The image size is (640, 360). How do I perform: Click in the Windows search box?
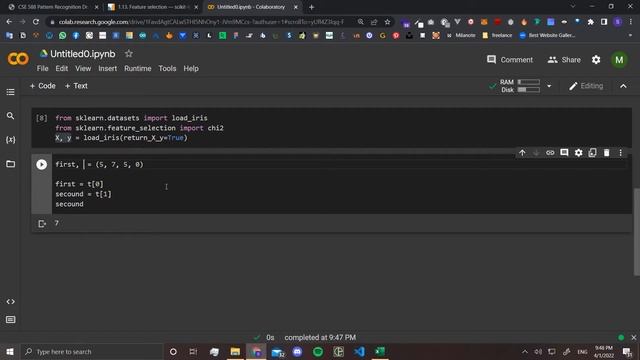[91, 351]
